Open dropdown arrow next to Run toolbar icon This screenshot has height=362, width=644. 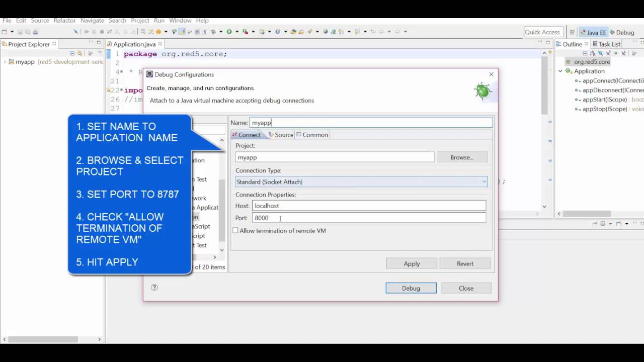point(236,31)
